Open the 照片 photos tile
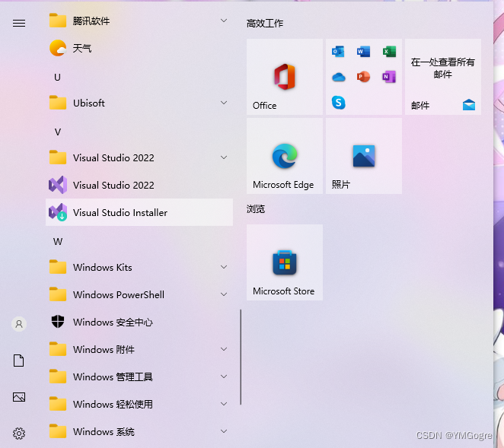The height and width of the screenshot is (448, 504). point(364,156)
